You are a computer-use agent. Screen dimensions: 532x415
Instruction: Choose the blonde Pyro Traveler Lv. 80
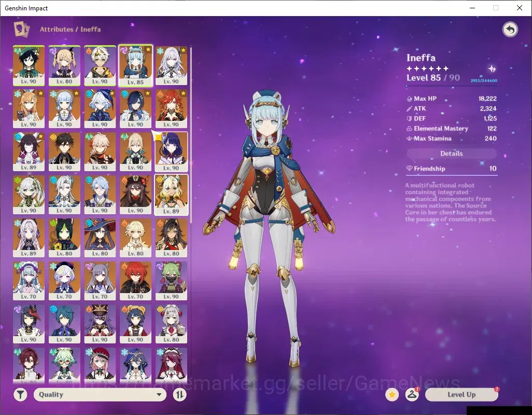(136, 238)
